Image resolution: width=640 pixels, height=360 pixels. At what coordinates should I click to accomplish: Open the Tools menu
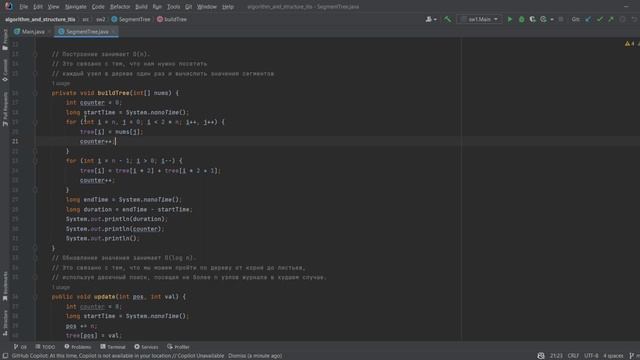point(173,7)
